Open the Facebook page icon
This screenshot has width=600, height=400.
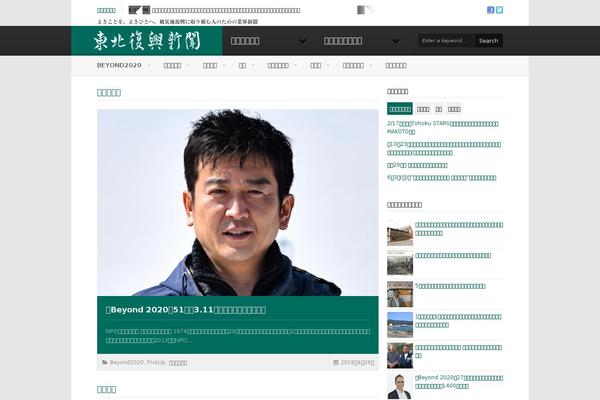coord(491,10)
